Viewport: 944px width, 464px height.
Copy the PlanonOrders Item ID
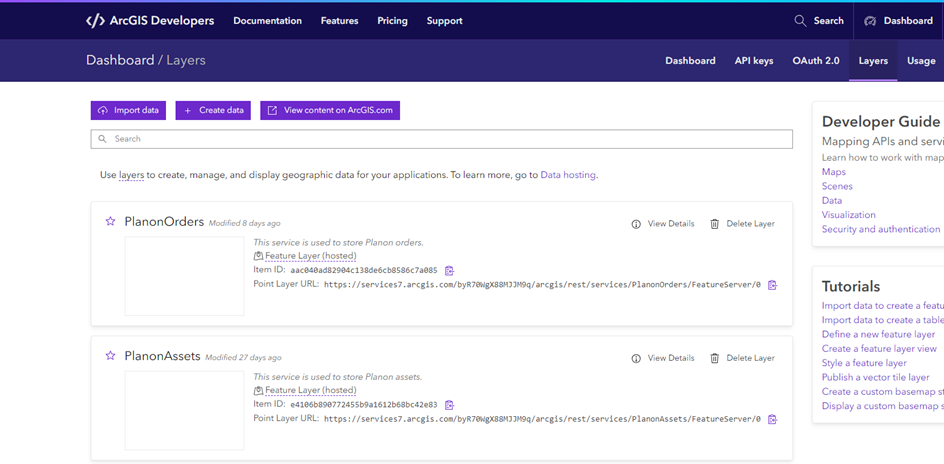coord(449,271)
